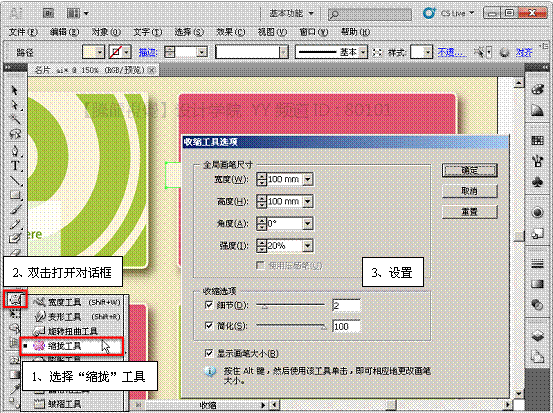
Task: Select the Pen tool in toolbox
Action: coord(15,151)
